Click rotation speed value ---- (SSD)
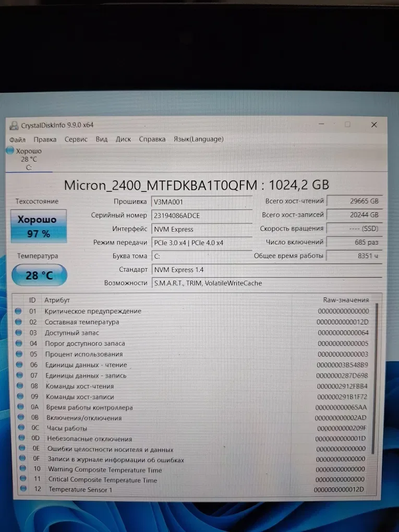Screen dimensions: 399x532 pos(355,228)
